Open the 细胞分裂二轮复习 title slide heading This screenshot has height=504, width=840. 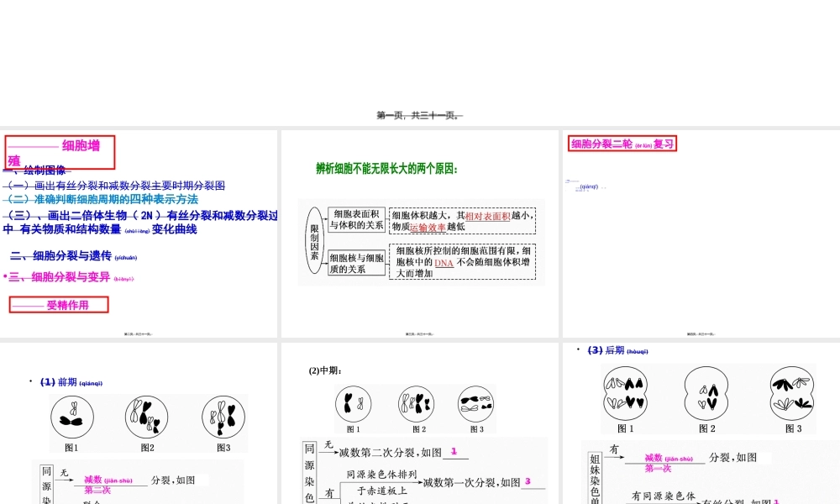pos(622,143)
